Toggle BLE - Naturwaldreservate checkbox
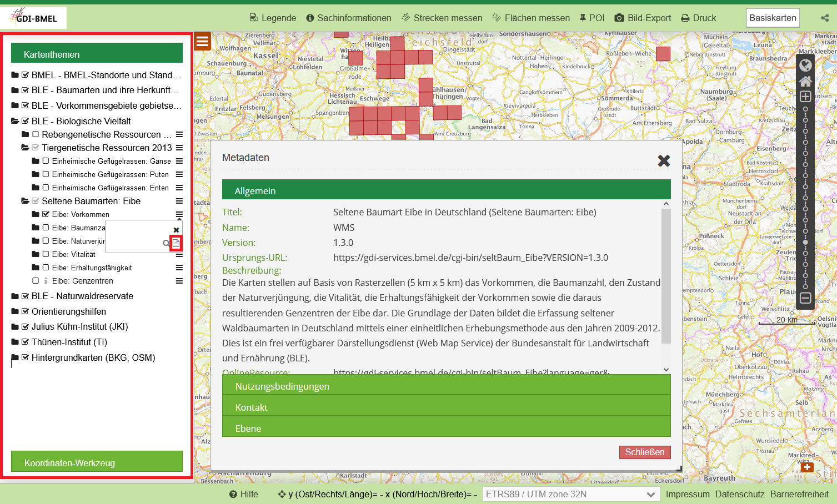The image size is (837, 504). [x=25, y=296]
